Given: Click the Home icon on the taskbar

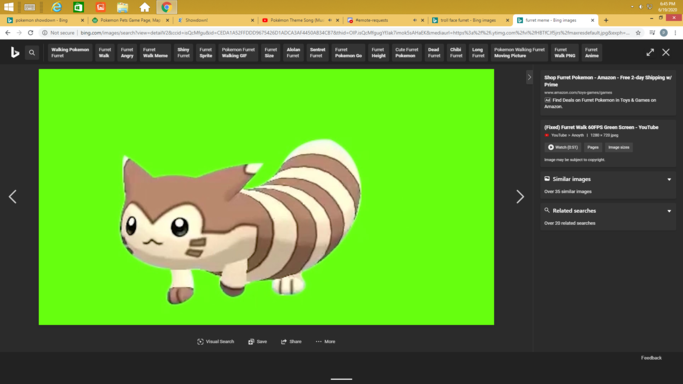Looking at the screenshot, I should tap(145, 7).
